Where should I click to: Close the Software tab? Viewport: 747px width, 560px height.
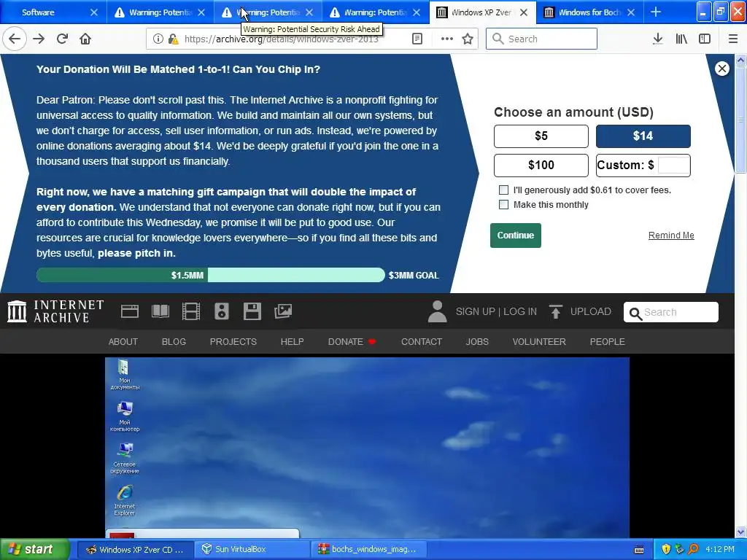point(94,12)
